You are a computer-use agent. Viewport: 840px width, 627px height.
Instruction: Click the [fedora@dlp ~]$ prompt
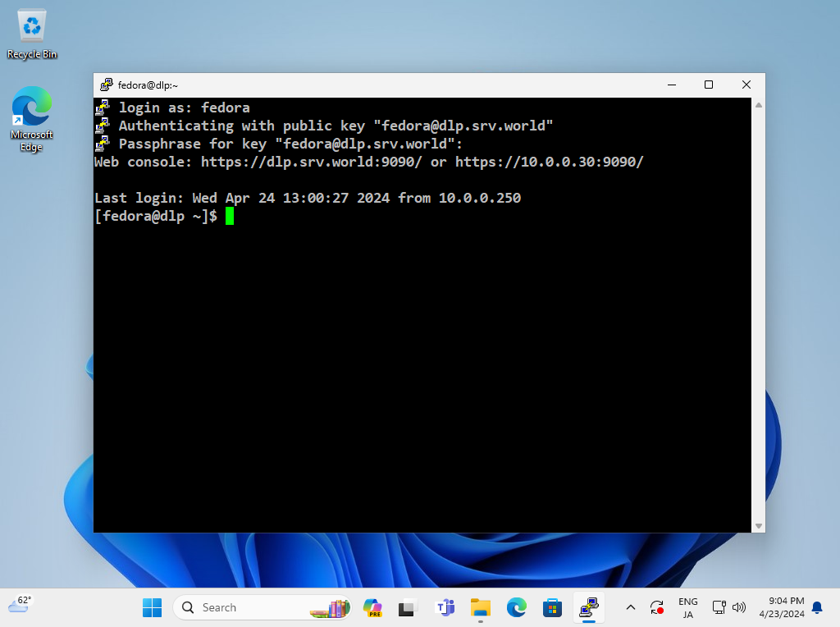click(x=156, y=216)
